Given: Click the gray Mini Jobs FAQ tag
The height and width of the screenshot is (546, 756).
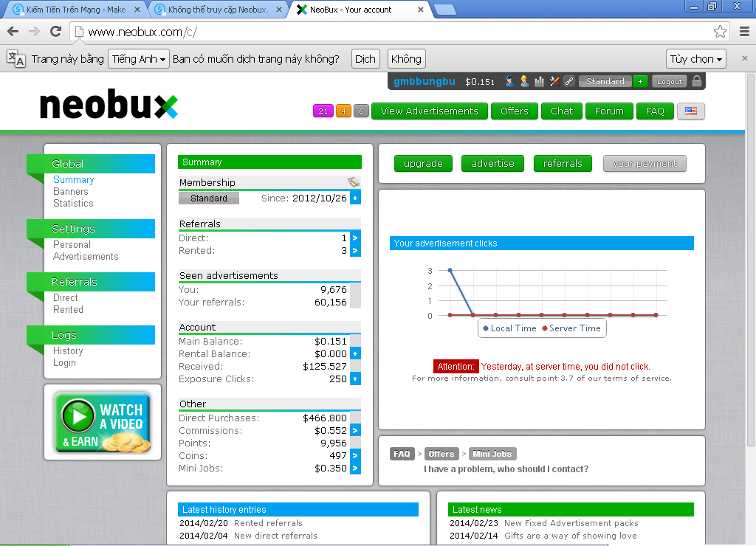Looking at the screenshot, I should 492,454.
